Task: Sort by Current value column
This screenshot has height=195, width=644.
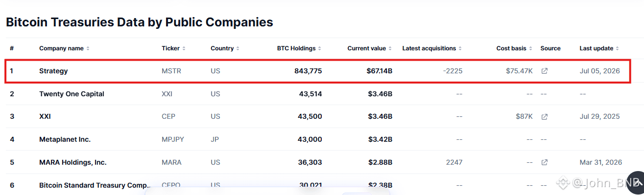Action: (370, 48)
